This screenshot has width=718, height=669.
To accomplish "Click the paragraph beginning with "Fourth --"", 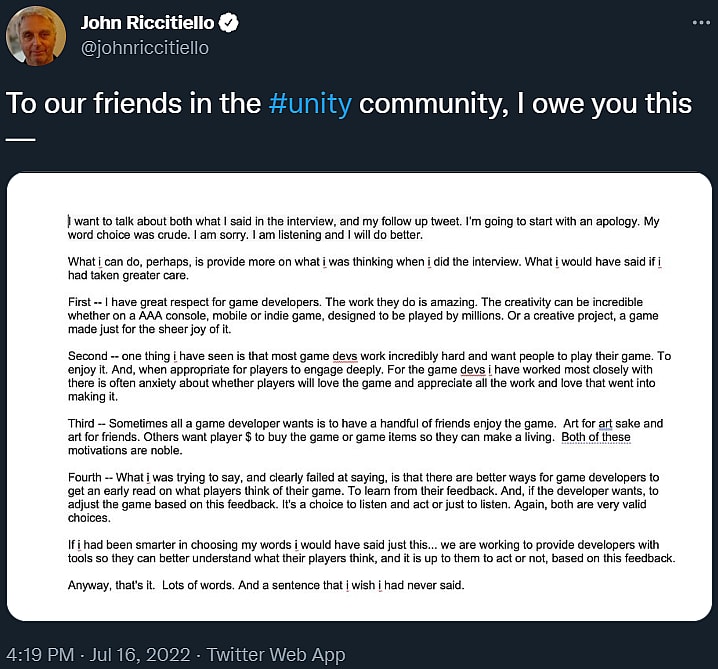I will point(360,498).
